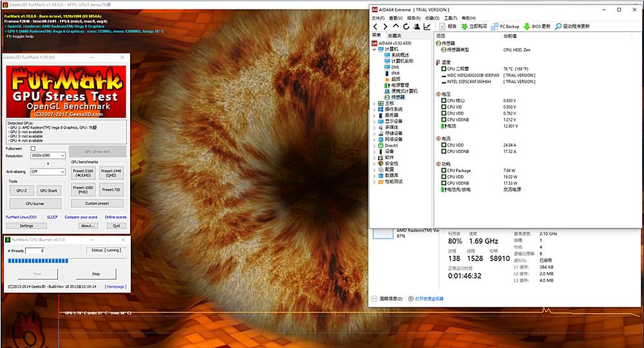The width and height of the screenshot is (644, 348).
Task: Switch to 菜单 menu tab
Action: click(x=376, y=35)
